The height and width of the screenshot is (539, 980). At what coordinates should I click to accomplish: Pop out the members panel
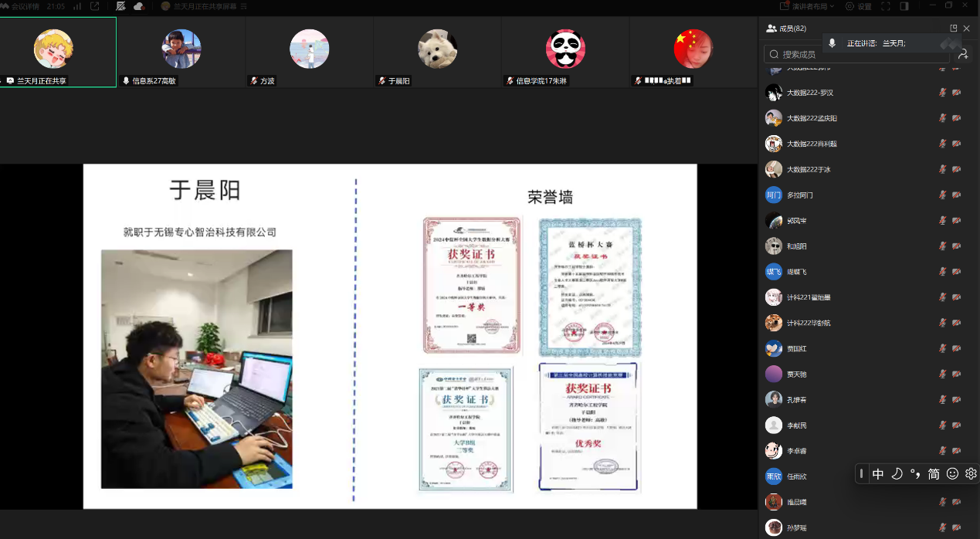point(954,29)
